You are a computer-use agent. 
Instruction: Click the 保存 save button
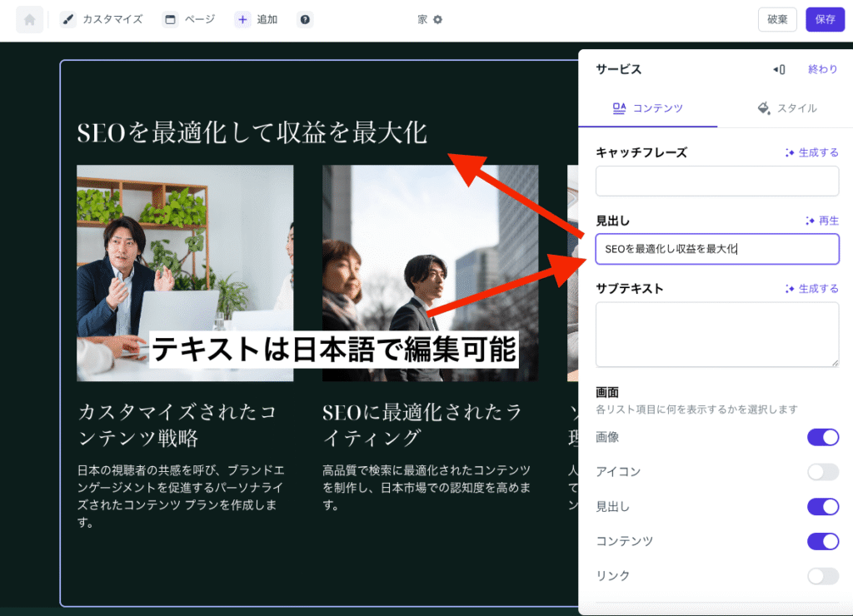point(825,20)
